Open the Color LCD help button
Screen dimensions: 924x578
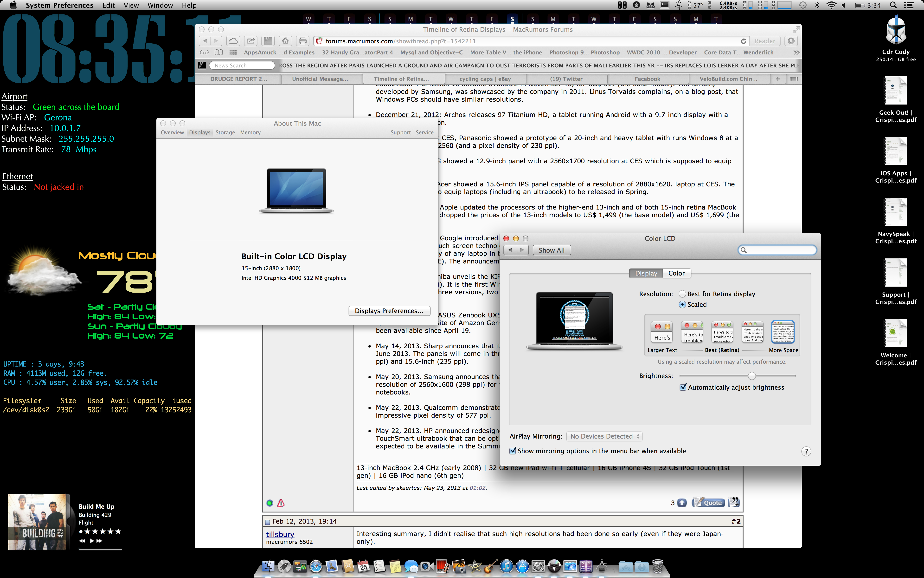pyautogui.click(x=806, y=452)
